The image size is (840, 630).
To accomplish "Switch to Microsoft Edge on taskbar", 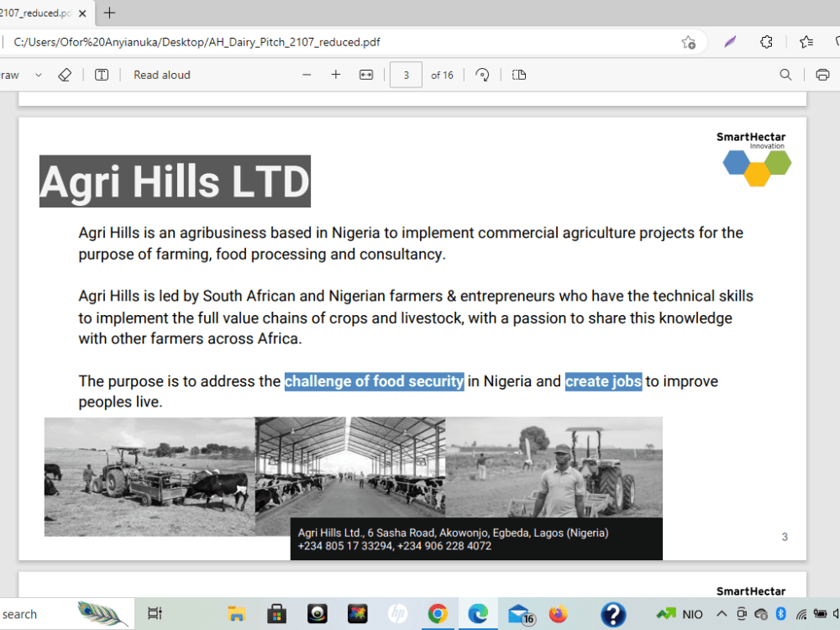I will [x=478, y=614].
